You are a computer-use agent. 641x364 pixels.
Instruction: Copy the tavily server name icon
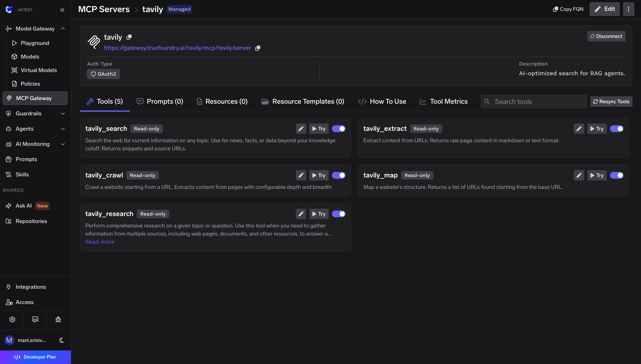pos(129,37)
